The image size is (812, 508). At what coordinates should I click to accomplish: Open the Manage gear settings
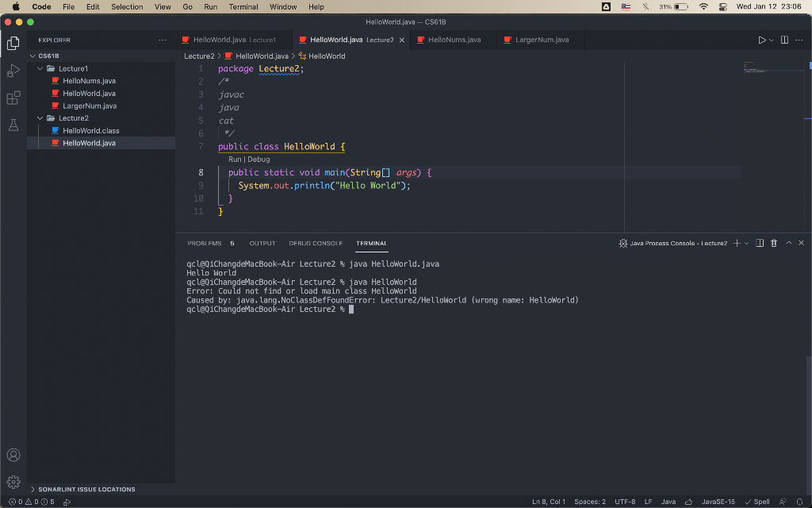13,482
